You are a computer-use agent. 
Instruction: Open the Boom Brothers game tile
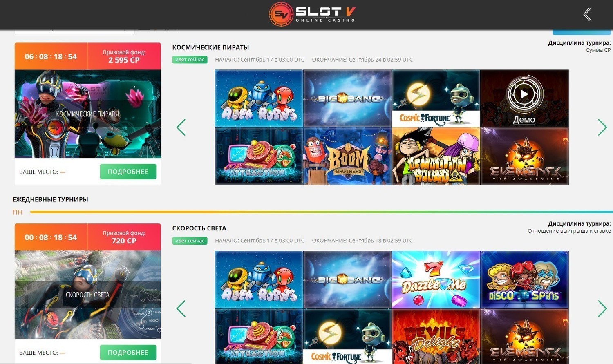[347, 156]
